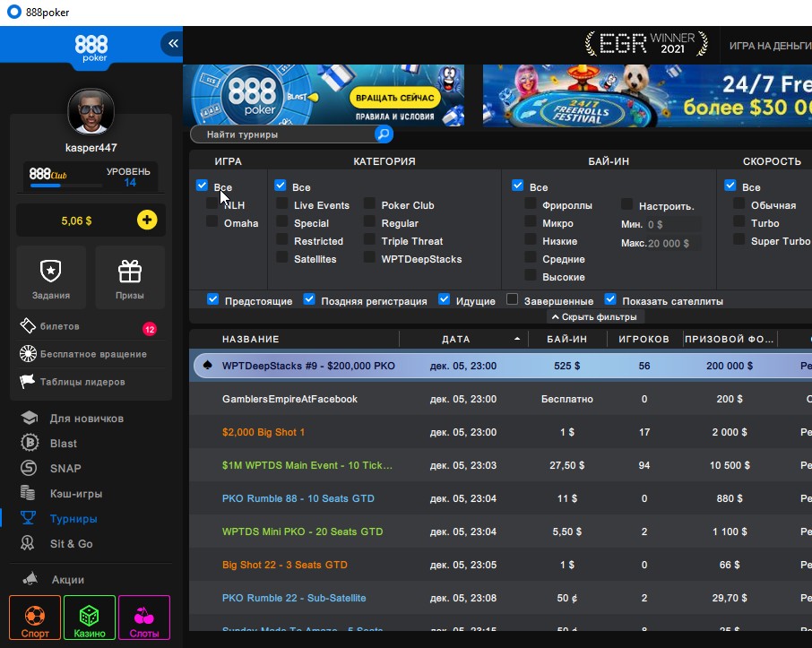
Task: Sort by БАЙ-ИН column header
Action: pyautogui.click(x=567, y=340)
